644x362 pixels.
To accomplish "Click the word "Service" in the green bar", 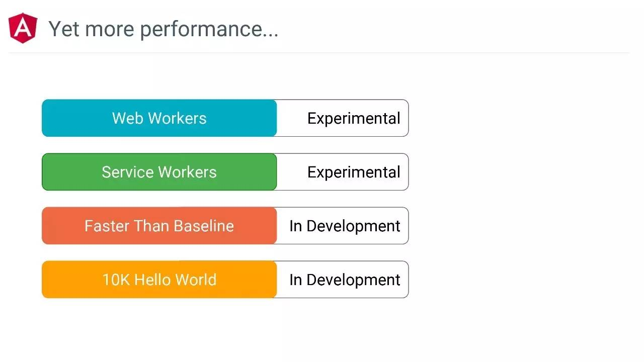I will coord(128,172).
